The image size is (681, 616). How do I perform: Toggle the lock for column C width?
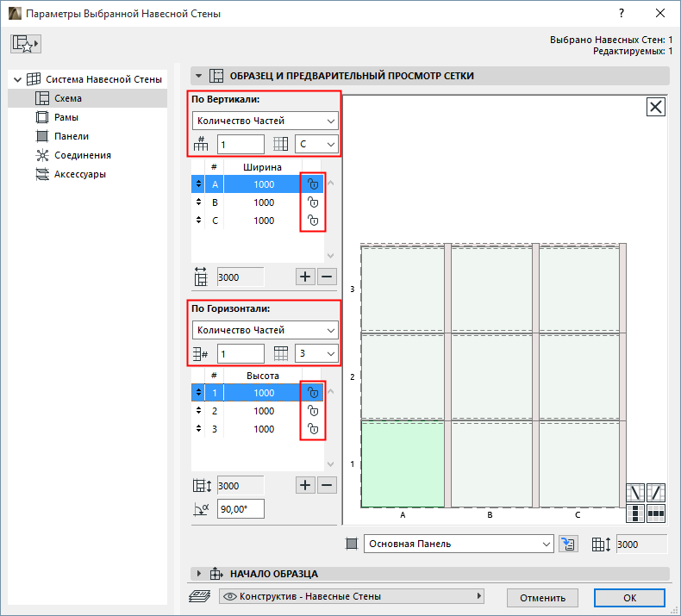click(313, 221)
